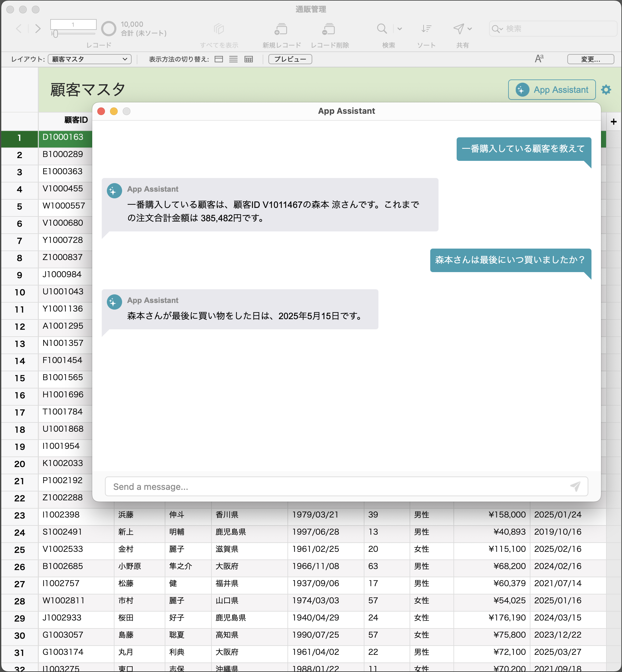Click the Share (共有) paper plane icon
The width and height of the screenshot is (622, 672).
(459, 29)
